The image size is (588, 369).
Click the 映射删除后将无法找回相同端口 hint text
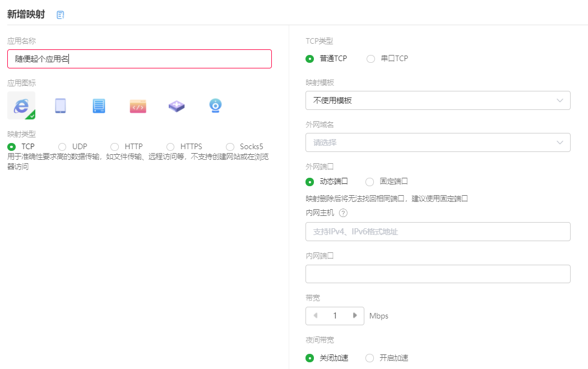coord(387,199)
